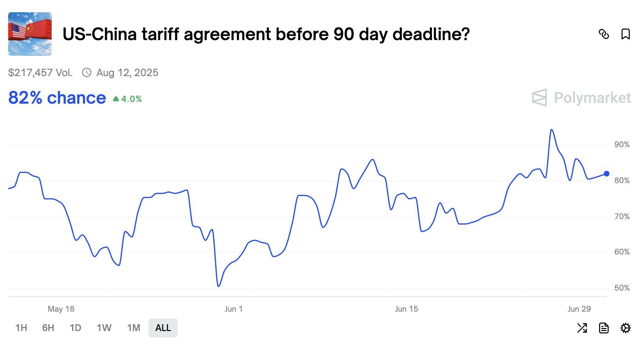This screenshot has width=644, height=346.
Task: Select the 6H time range
Action: (x=48, y=328)
